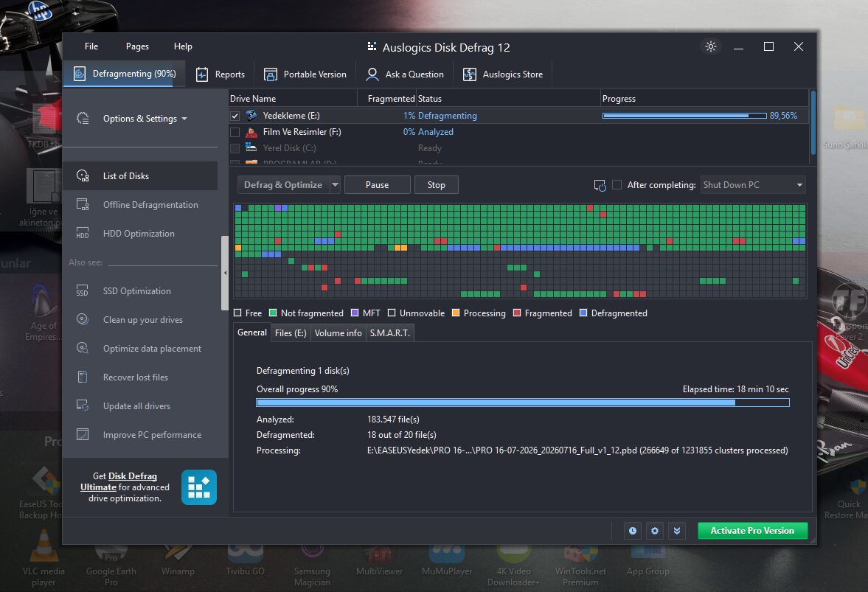Stop the defragmentation
The height and width of the screenshot is (592, 868).
(x=437, y=185)
